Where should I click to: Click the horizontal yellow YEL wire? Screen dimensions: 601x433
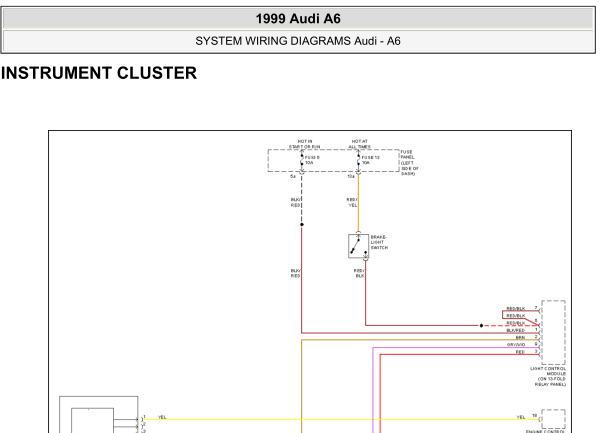[x=341, y=420]
